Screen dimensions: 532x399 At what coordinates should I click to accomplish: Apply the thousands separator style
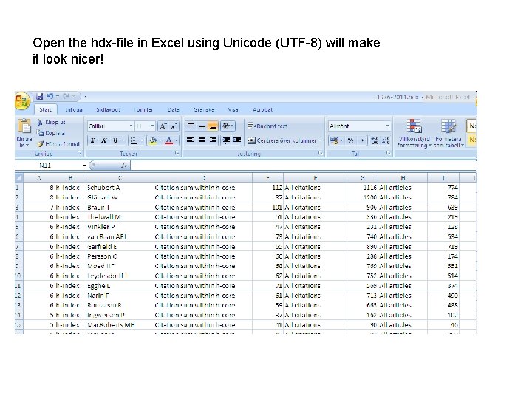(362, 140)
